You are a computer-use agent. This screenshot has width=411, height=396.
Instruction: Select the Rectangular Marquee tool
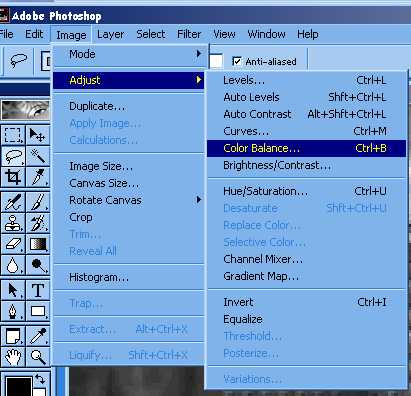tap(13, 135)
